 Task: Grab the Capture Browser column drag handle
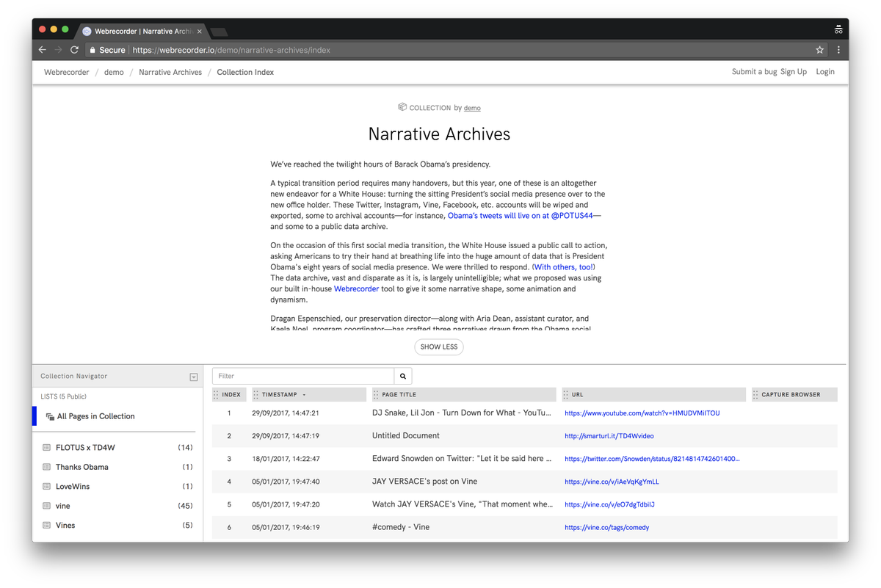tap(755, 394)
